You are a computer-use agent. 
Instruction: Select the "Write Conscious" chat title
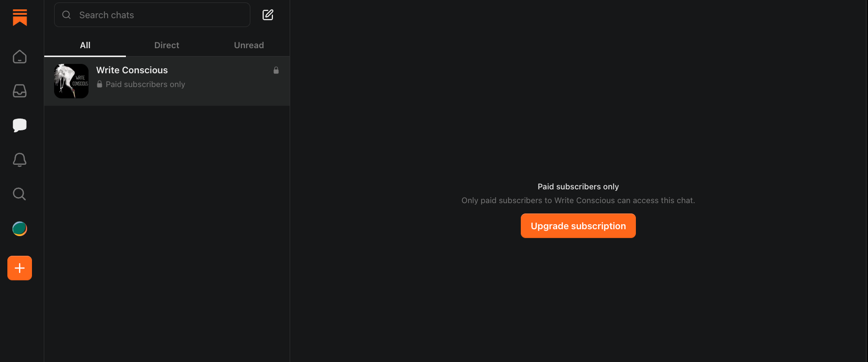[132, 70]
